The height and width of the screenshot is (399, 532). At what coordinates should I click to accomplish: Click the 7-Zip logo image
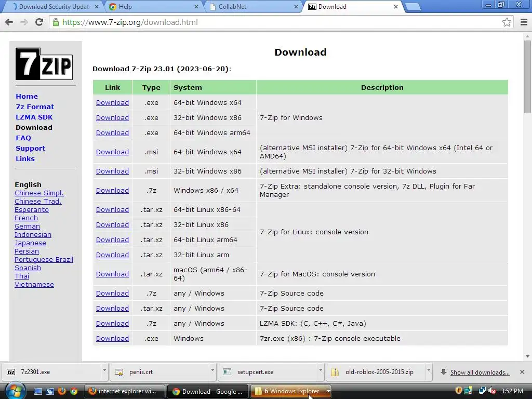tap(44, 64)
